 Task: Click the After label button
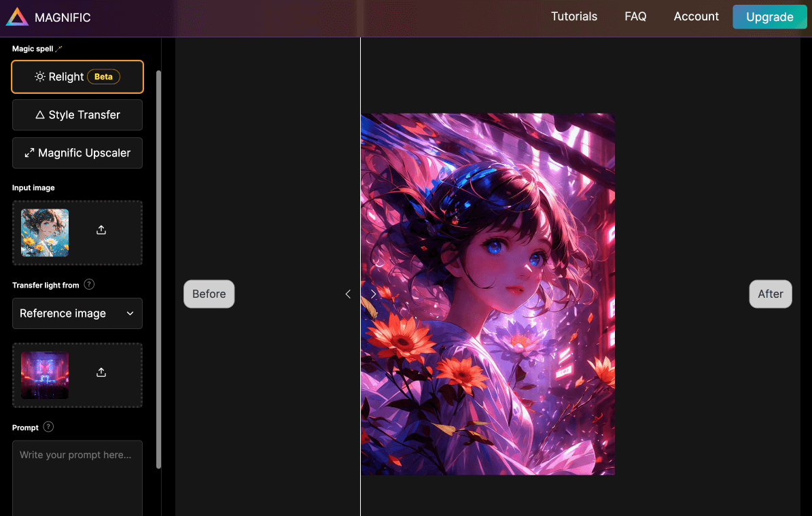pyautogui.click(x=771, y=294)
